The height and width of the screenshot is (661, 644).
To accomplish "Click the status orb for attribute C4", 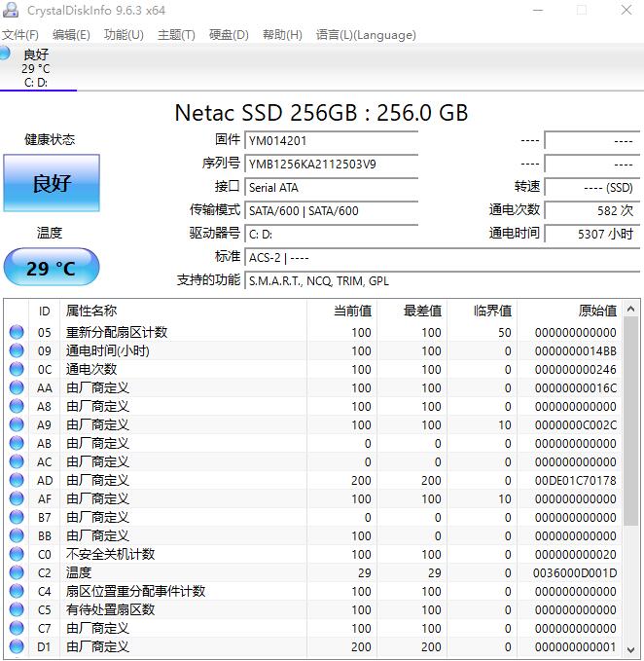I will (17, 592).
